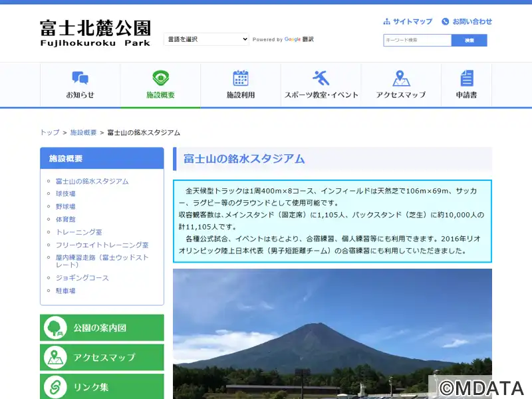The height and width of the screenshot is (399, 532).
Task: Click the キーワード検索 search field
Action: tap(418, 41)
